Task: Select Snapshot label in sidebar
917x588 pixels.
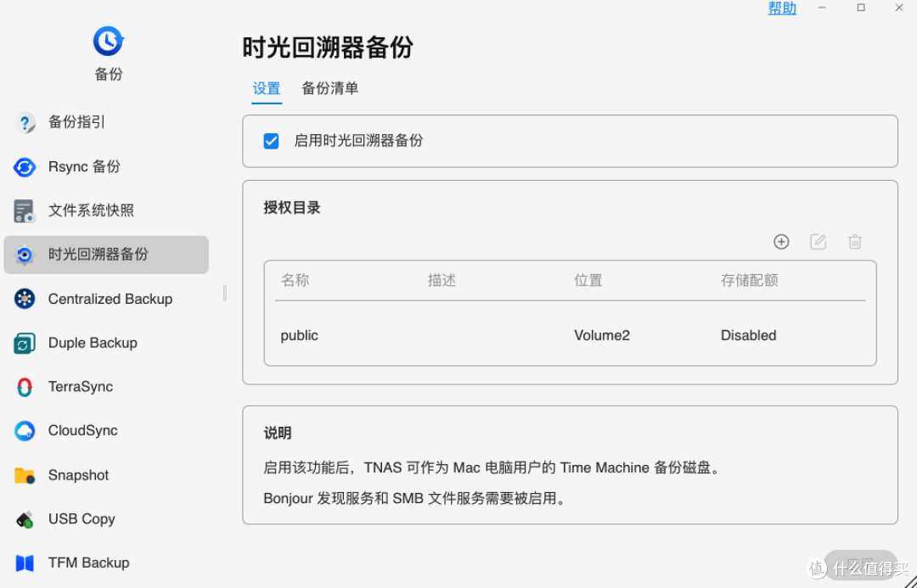Action: pos(78,475)
